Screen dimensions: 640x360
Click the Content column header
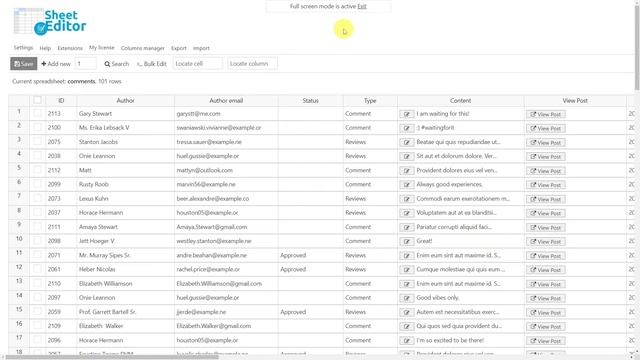pyautogui.click(x=460, y=100)
